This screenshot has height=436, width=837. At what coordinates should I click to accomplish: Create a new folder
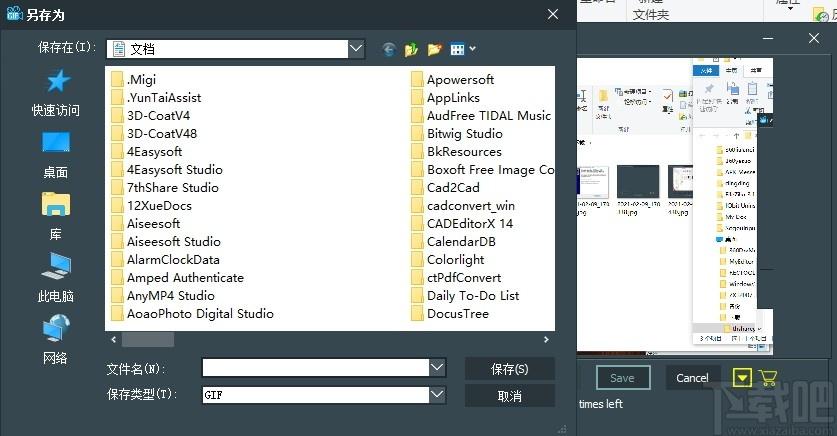pyautogui.click(x=435, y=50)
